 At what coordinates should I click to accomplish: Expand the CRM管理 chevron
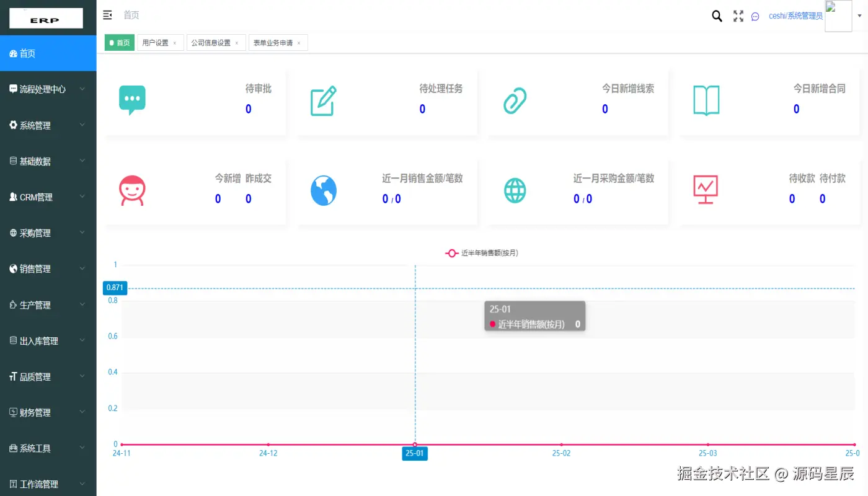coord(82,197)
